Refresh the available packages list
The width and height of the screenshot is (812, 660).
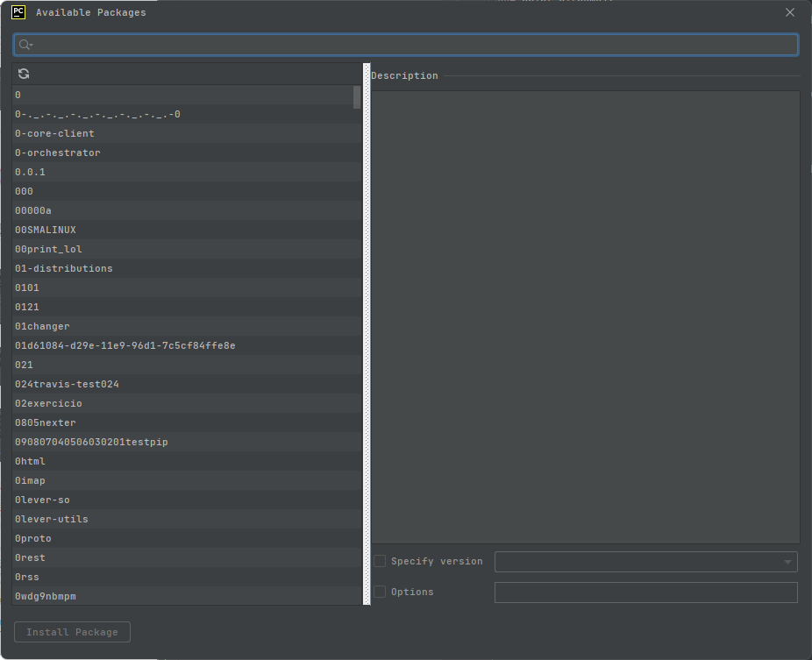(x=23, y=74)
